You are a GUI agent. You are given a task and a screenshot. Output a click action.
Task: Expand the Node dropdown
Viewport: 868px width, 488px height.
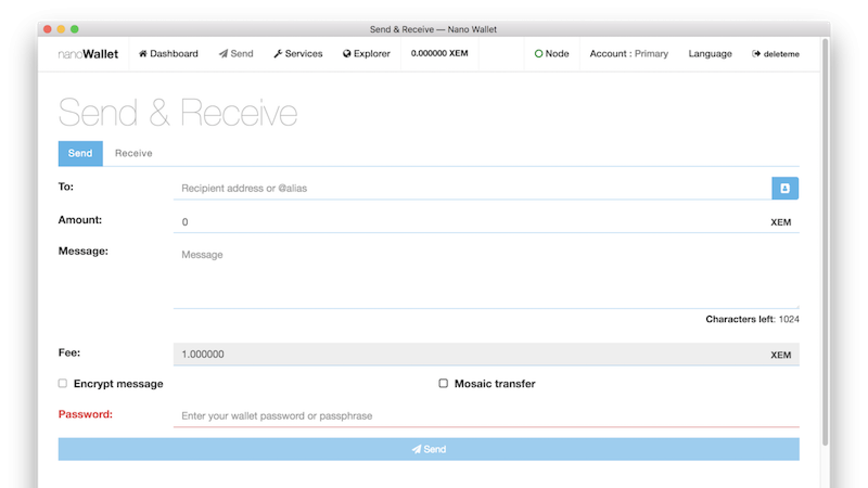click(552, 54)
